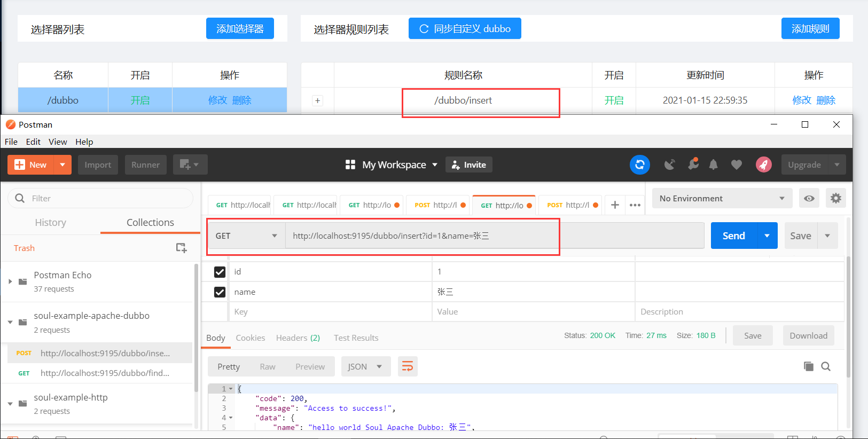Open the tab options three dots menu
The width and height of the screenshot is (868, 439).
(635, 205)
